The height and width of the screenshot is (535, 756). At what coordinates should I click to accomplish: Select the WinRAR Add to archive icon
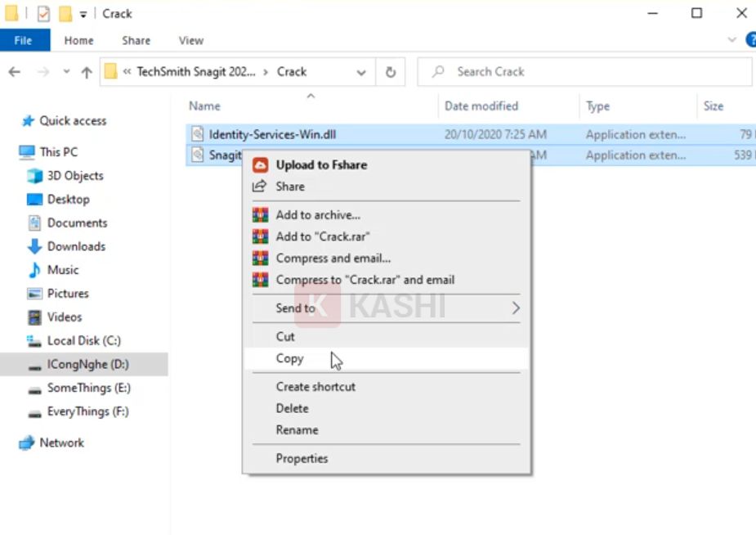(x=260, y=214)
